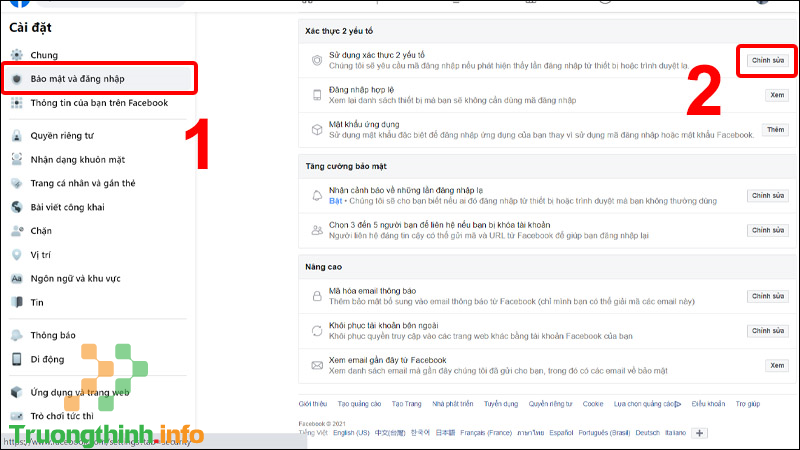Click the box icon for Mật khẩu ứng dụng
The height and width of the screenshot is (450, 800).
pyautogui.click(x=317, y=130)
